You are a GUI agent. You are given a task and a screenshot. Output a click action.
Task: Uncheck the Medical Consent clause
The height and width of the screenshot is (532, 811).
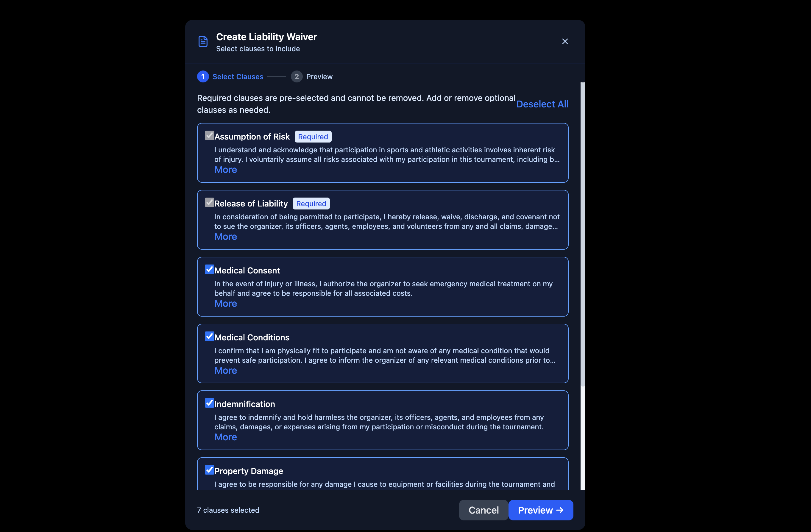[209, 269]
